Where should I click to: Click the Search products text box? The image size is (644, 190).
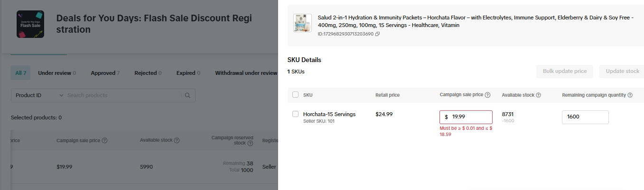pyautogui.click(x=123, y=95)
